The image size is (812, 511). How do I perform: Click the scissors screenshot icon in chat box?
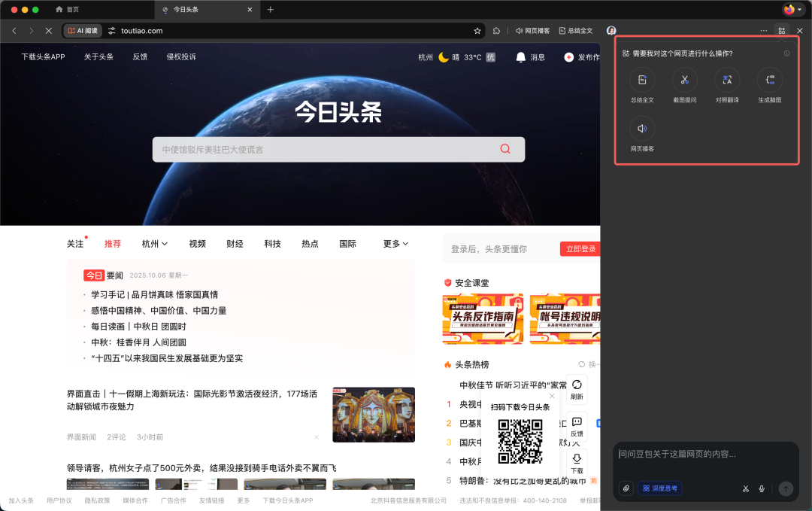pyautogui.click(x=745, y=488)
